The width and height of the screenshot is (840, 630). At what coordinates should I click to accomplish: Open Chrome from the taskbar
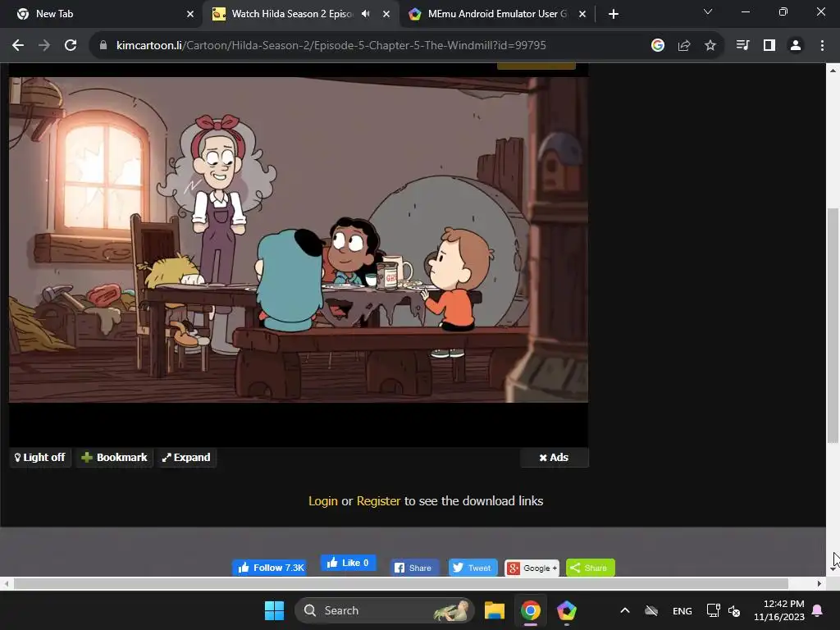531,610
